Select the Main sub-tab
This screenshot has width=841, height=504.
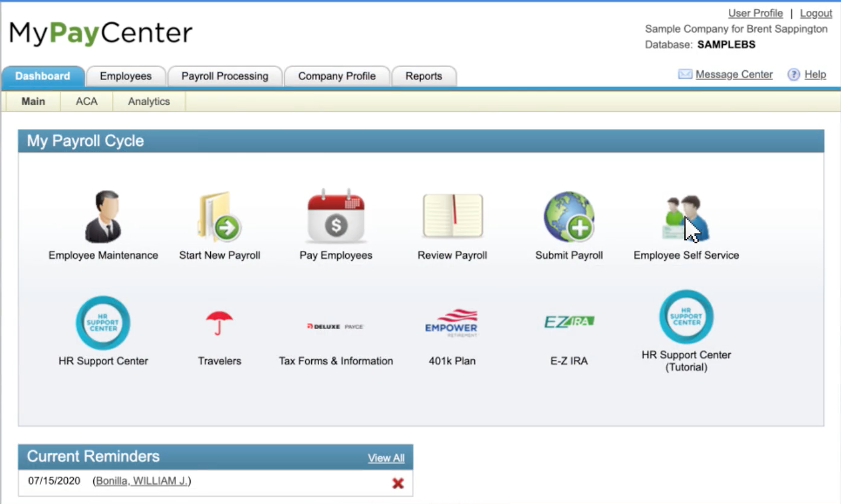click(x=33, y=102)
